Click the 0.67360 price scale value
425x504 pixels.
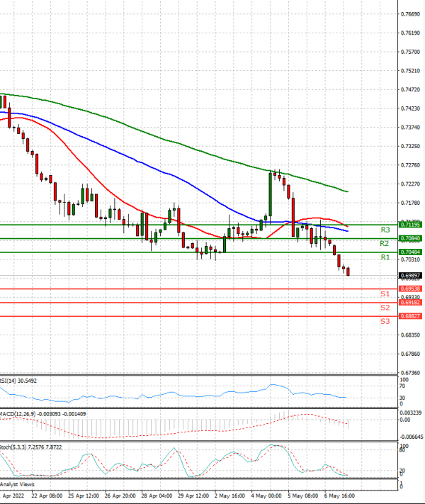411,373
